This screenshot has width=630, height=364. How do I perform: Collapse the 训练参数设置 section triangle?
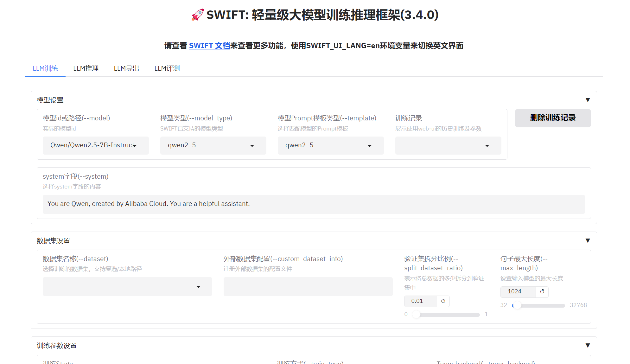pos(588,346)
